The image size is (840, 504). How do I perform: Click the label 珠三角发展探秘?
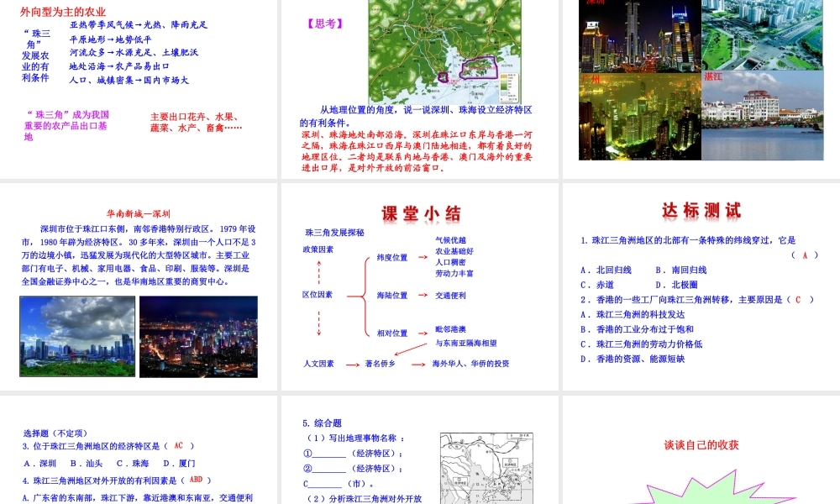tap(335, 233)
